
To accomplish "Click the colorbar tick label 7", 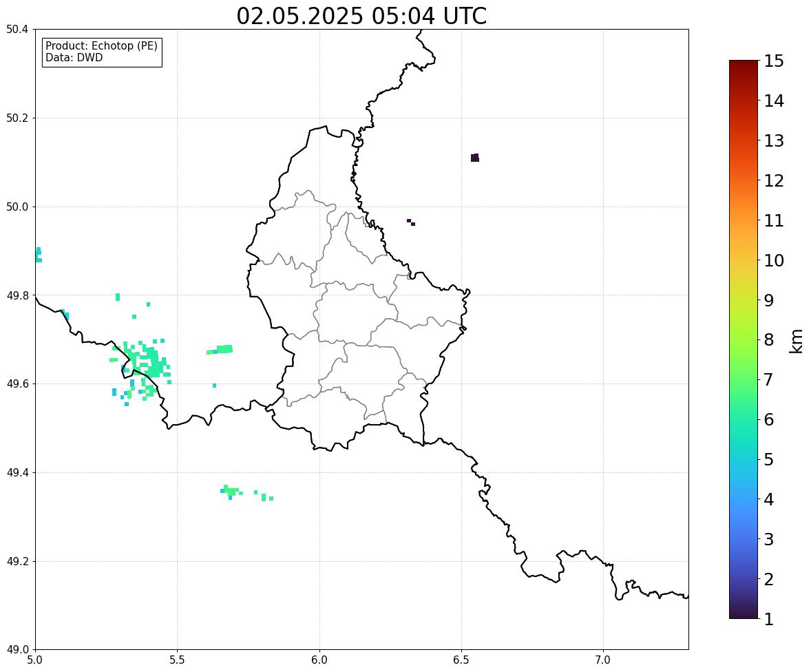I will coord(769,379).
